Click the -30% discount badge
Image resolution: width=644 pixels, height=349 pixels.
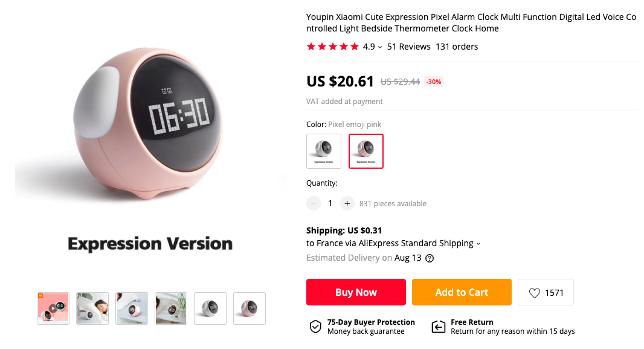point(433,81)
